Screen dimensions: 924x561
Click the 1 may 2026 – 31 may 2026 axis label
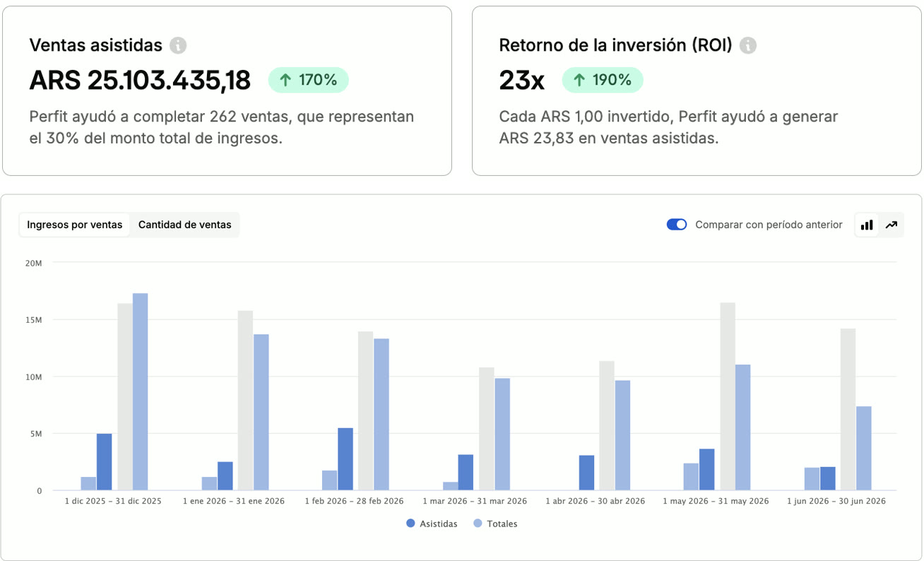(x=716, y=501)
